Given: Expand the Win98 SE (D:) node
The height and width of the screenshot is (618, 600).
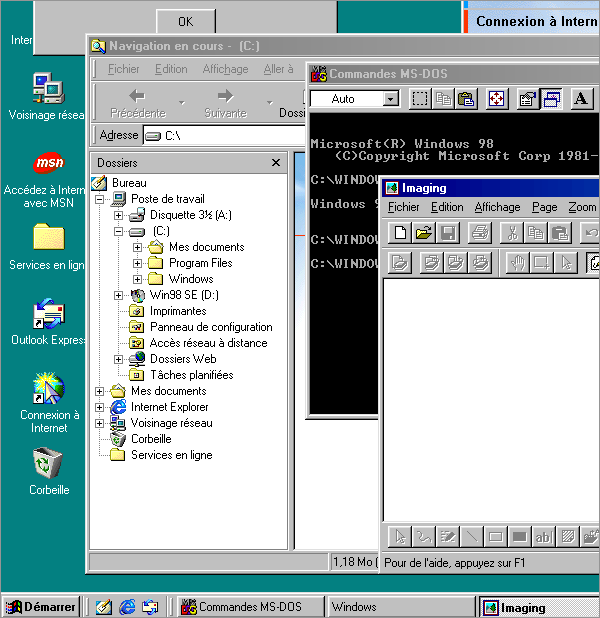Looking at the screenshot, I should click(x=118, y=295).
